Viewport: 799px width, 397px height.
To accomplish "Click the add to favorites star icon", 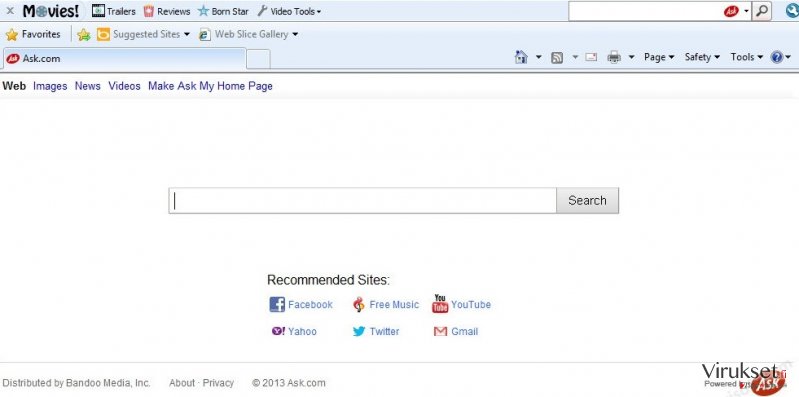I will [84, 35].
